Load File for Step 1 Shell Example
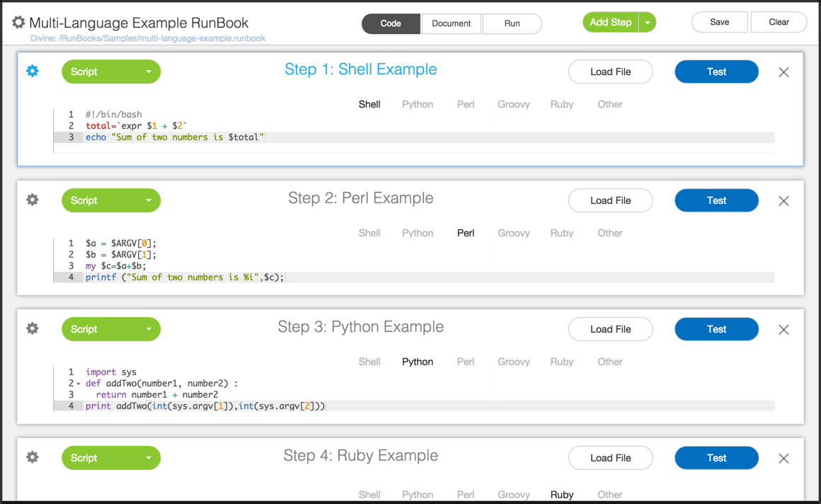The width and height of the screenshot is (821, 504). point(611,71)
